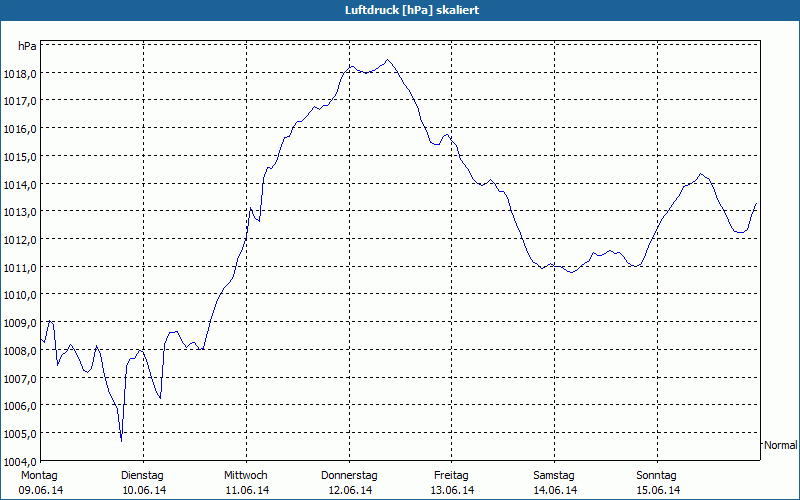Click the chart title 'Luftdruck [hPa] skaliert'
800x500 pixels.
click(x=399, y=10)
